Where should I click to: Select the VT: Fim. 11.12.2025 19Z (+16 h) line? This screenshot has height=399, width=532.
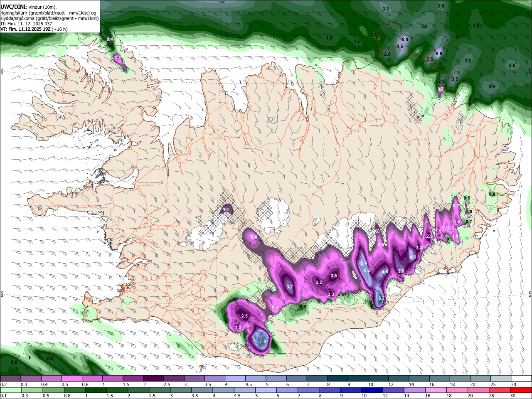pyautogui.click(x=34, y=29)
